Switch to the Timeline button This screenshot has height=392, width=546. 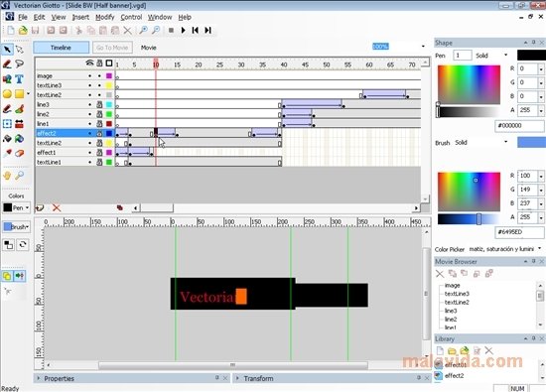(61, 48)
